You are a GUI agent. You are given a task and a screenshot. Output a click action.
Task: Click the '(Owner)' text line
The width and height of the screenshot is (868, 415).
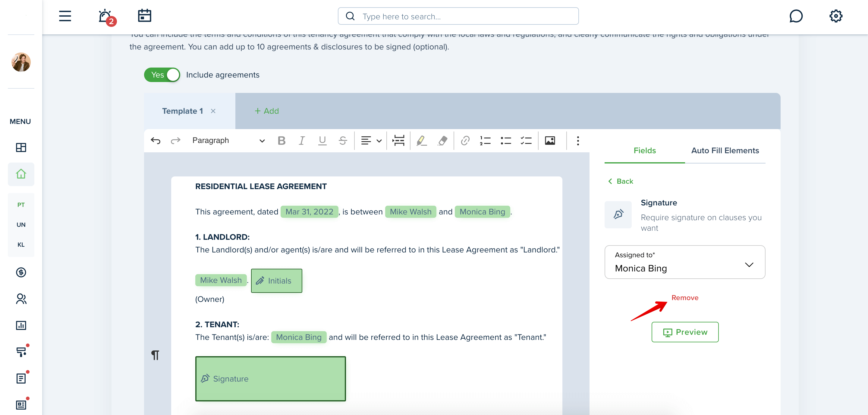pyautogui.click(x=209, y=299)
